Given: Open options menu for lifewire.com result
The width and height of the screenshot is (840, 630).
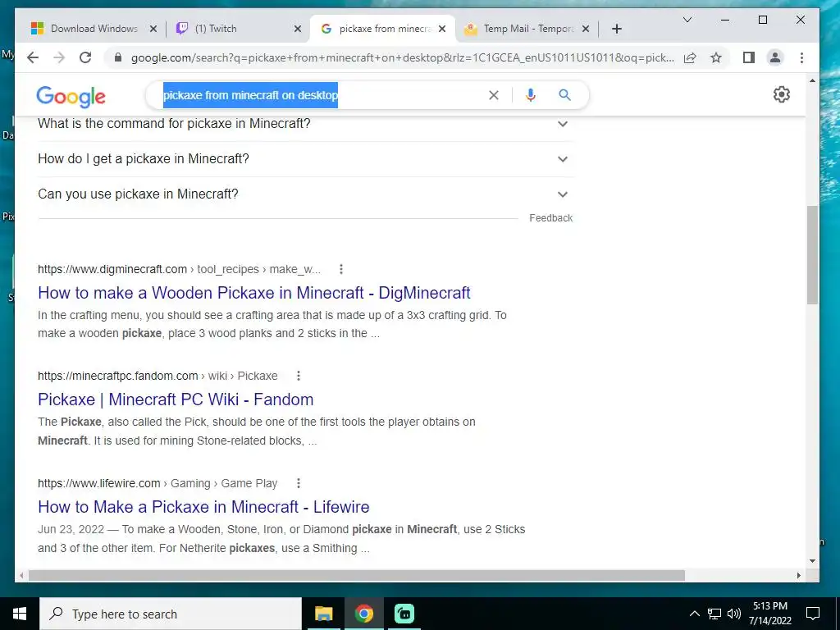Looking at the screenshot, I should [x=299, y=483].
